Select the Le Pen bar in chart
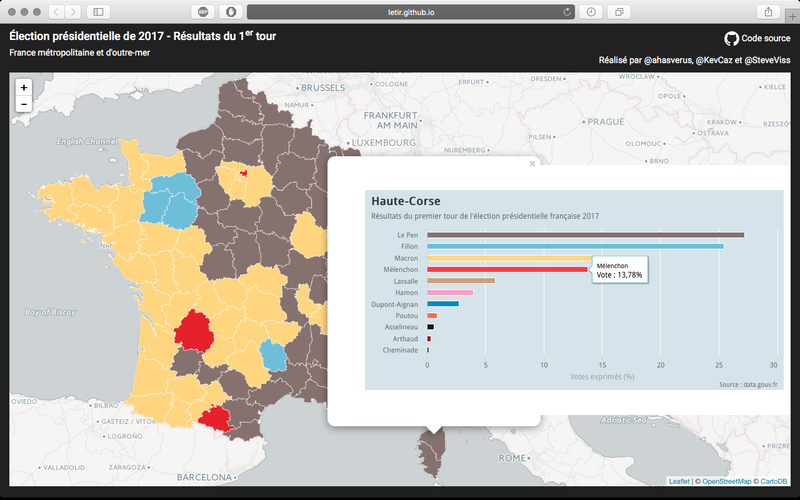 pyautogui.click(x=586, y=235)
